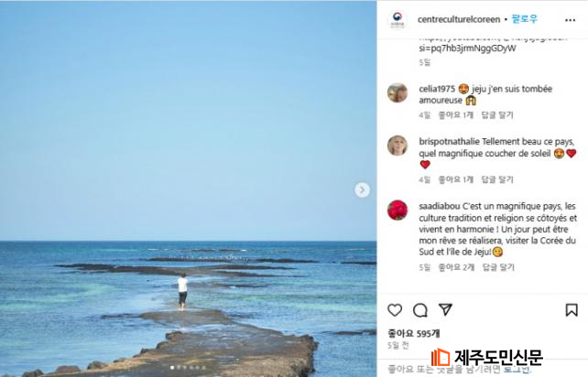View likes on saadiabou's comment
Image resolution: width=588 pixels, height=377 pixels.
point(456,267)
